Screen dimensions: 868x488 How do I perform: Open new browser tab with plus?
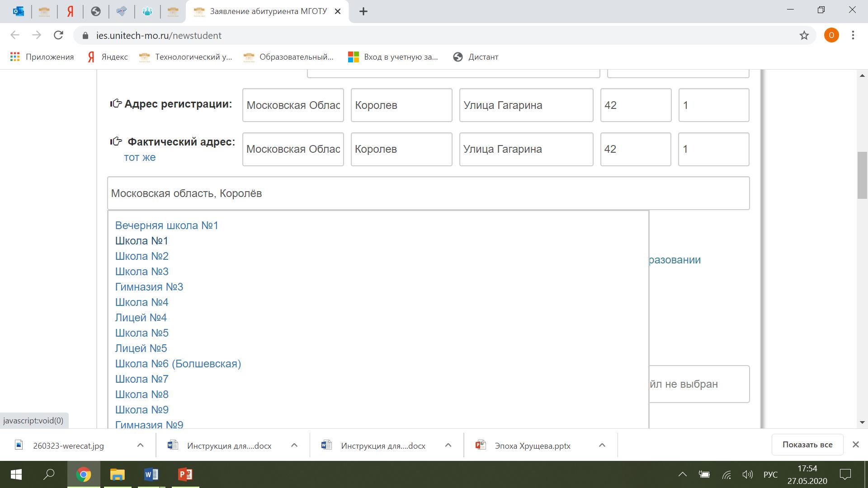click(363, 12)
